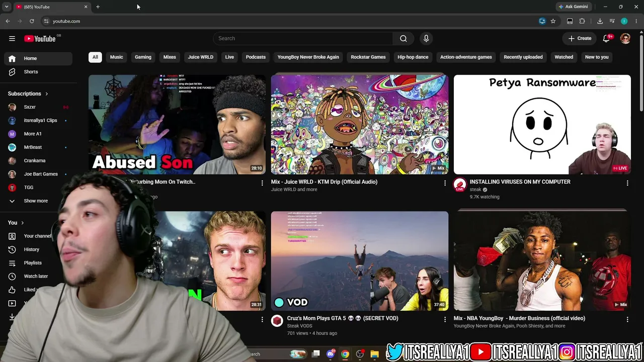This screenshot has width=644, height=362.
Task: Focus the YouTube search field
Action: click(x=303, y=38)
